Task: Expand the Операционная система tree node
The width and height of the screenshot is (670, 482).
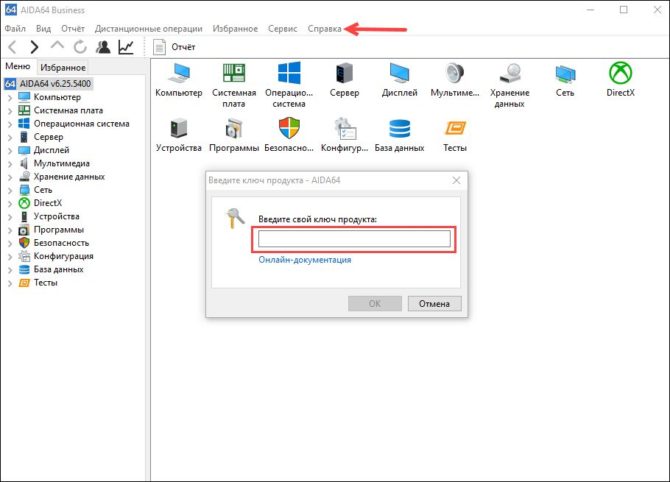Action: [x=10, y=124]
